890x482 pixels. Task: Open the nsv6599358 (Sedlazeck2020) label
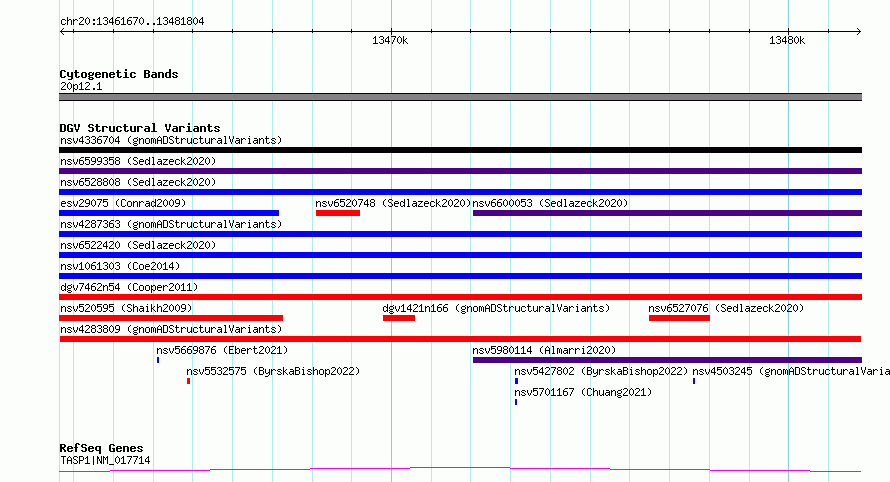pos(138,161)
